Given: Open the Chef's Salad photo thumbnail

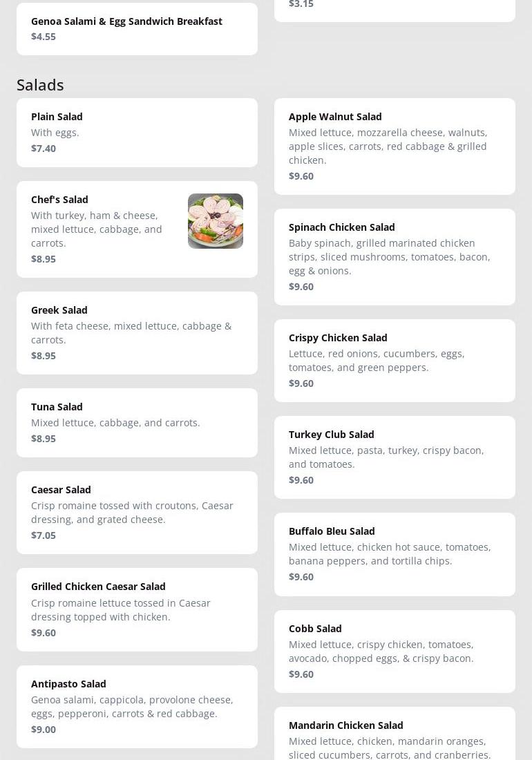Looking at the screenshot, I should tap(216, 221).
